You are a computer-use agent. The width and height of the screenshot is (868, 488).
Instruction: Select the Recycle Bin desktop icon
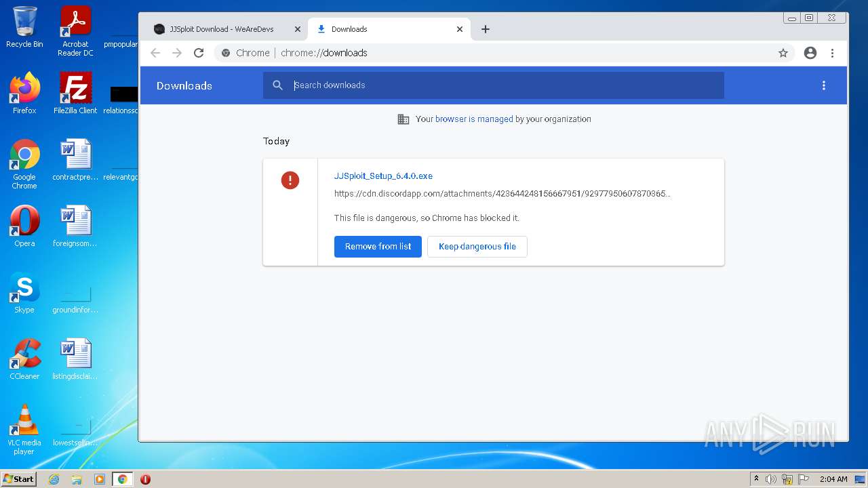[24, 28]
